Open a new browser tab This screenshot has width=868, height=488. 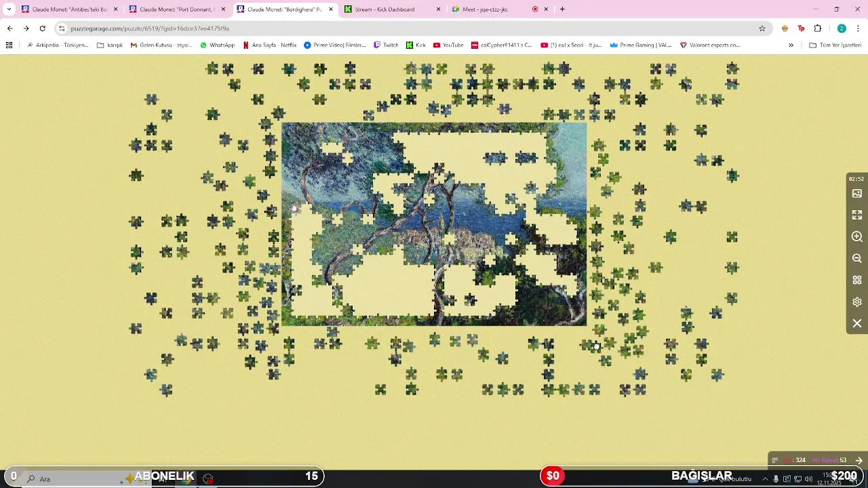(562, 9)
